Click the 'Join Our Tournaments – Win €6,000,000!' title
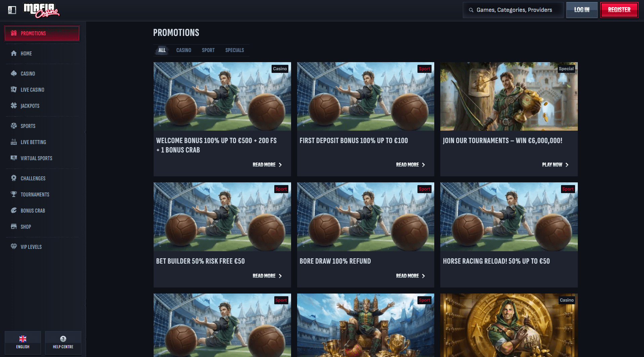This screenshot has width=644, height=357. 502,140
